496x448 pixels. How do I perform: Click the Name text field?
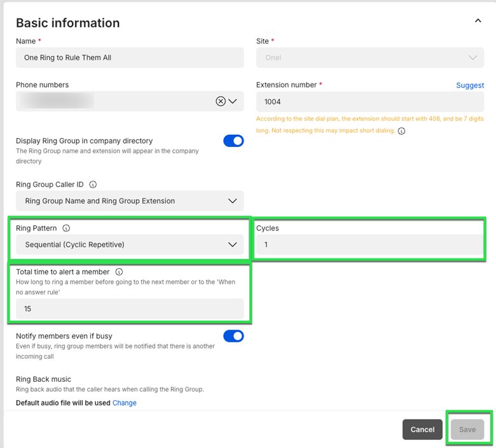pos(130,57)
